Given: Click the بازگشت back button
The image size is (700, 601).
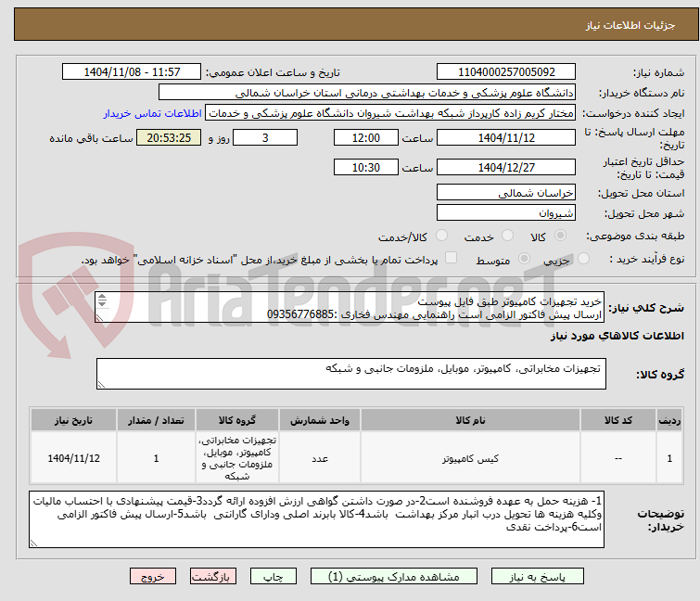Looking at the screenshot, I should pyautogui.click(x=213, y=576).
